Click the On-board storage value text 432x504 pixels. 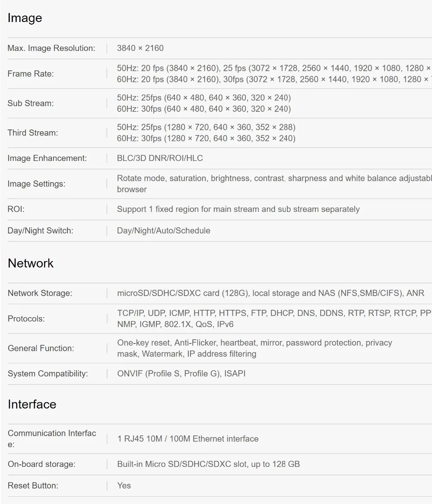point(209,464)
